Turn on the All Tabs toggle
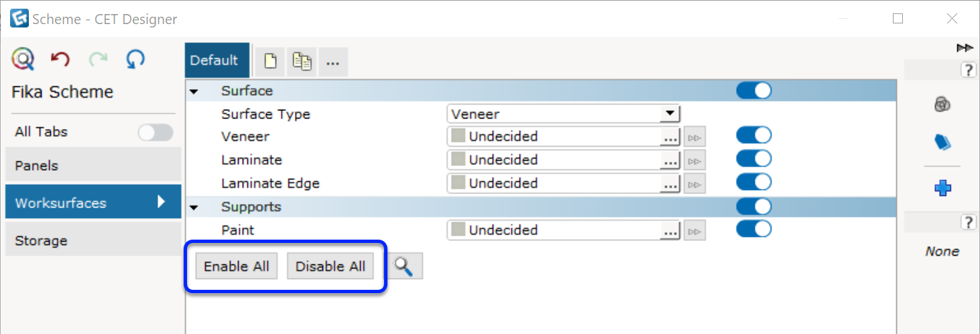This screenshot has width=980, height=334. (x=156, y=133)
